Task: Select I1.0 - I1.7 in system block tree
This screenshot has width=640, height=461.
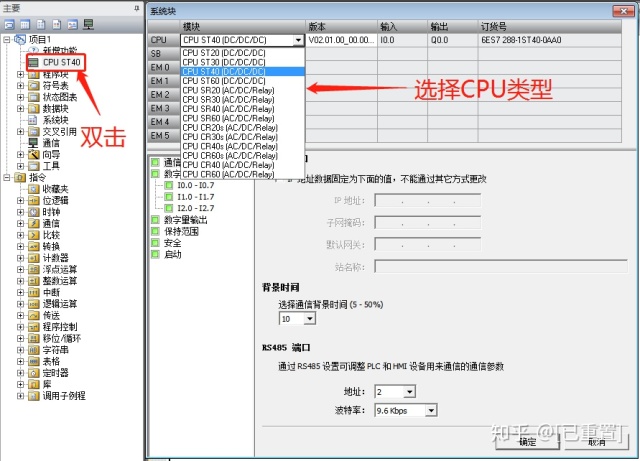Action: [196, 197]
